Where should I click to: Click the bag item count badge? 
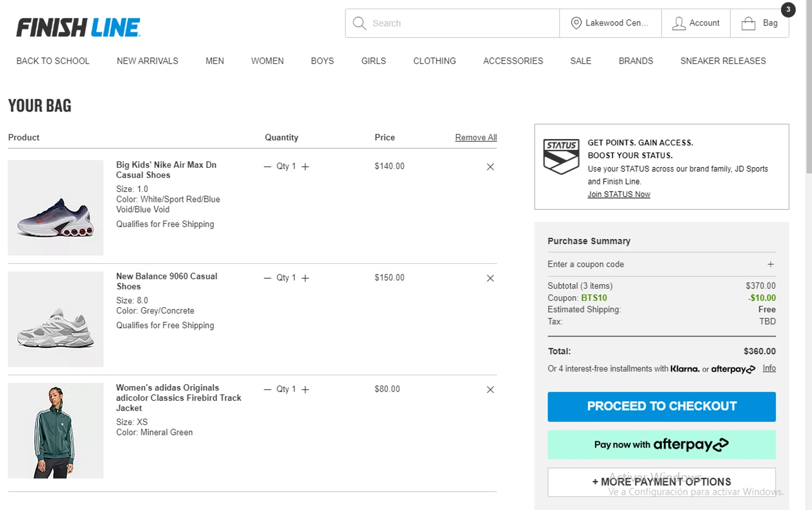[x=788, y=9]
